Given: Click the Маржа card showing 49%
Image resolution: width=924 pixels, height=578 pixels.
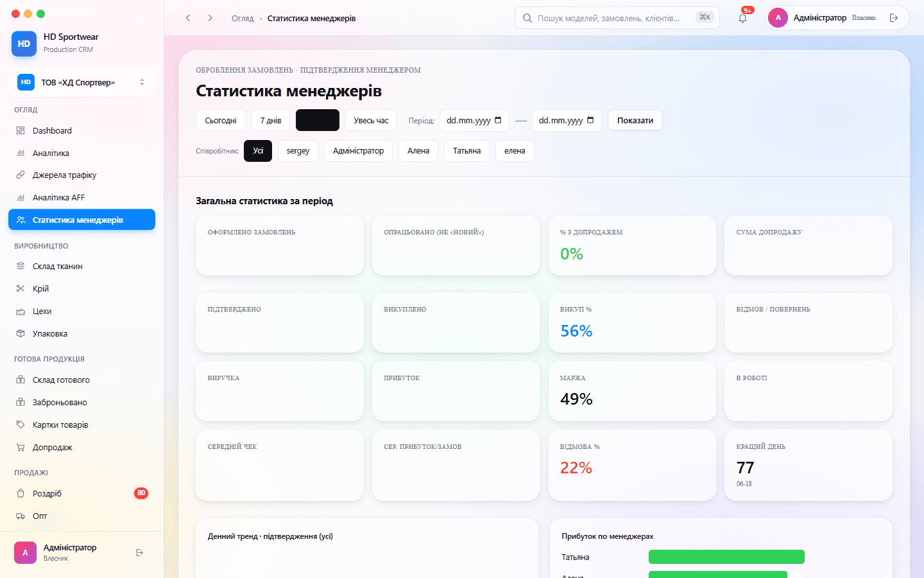Looking at the screenshot, I should click(632, 391).
